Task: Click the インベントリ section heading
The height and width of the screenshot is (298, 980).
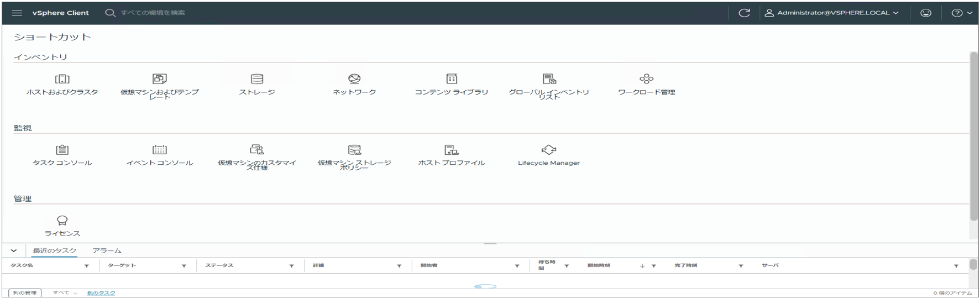Action: pos(40,57)
